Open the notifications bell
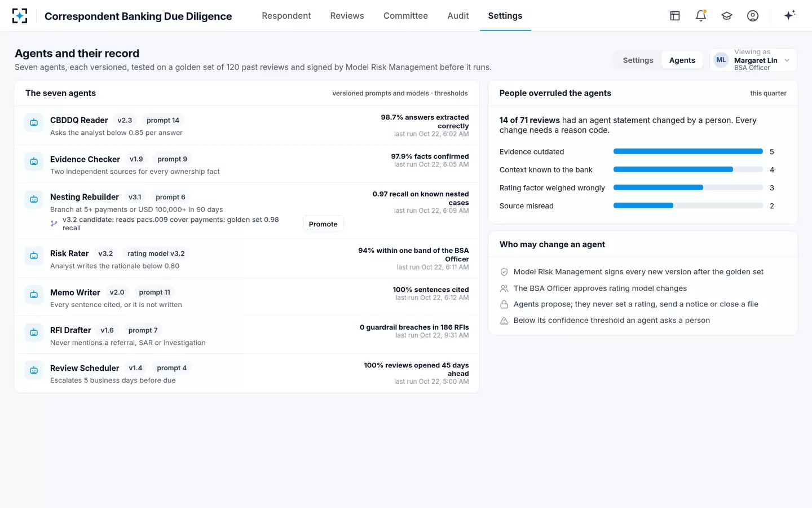The height and width of the screenshot is (508, 812). 701,16
